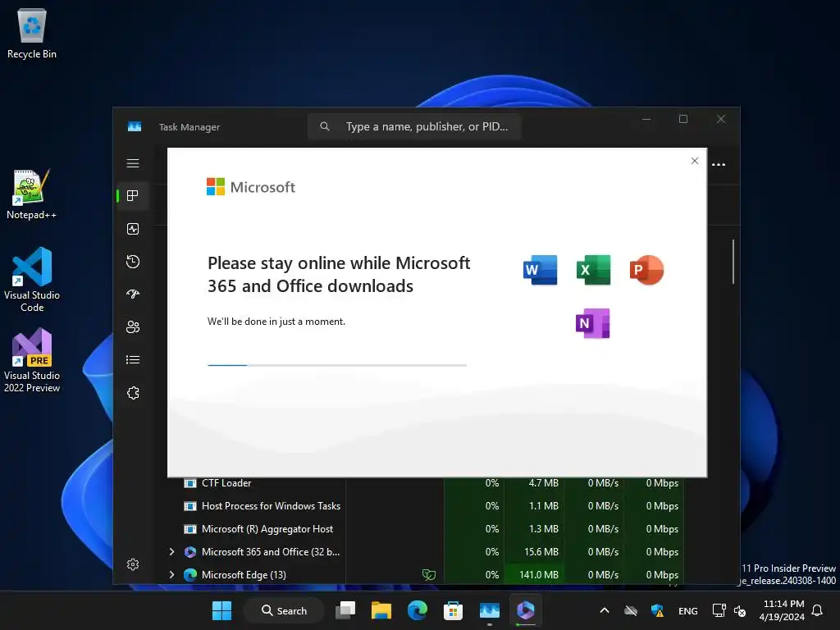Select the Microsoft 365 and Office row text
The image size is (840, 630).
[271, 552]
